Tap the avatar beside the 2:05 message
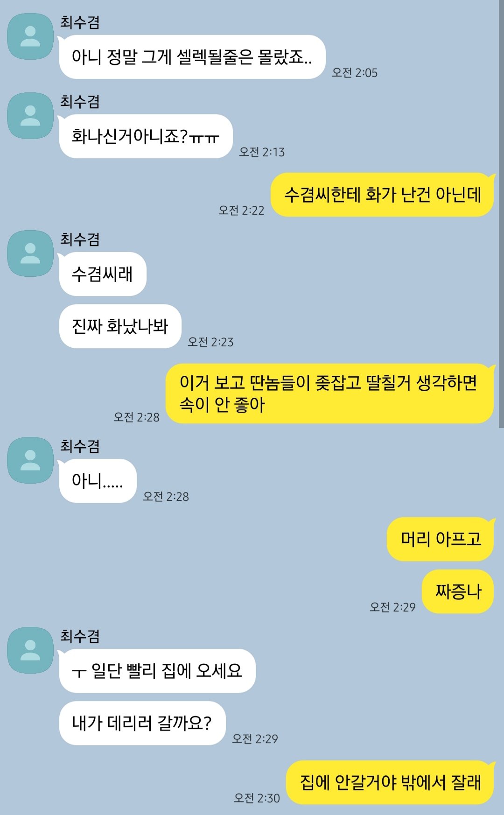This screenshot has width=504, height=815. [x=30, y=36]
